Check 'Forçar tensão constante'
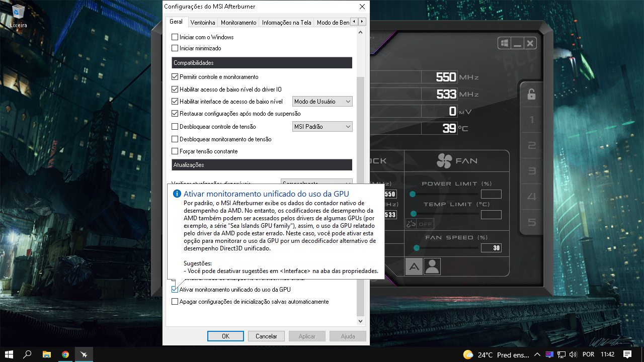This screenshot has height=362, width=644. click(175, 151)
